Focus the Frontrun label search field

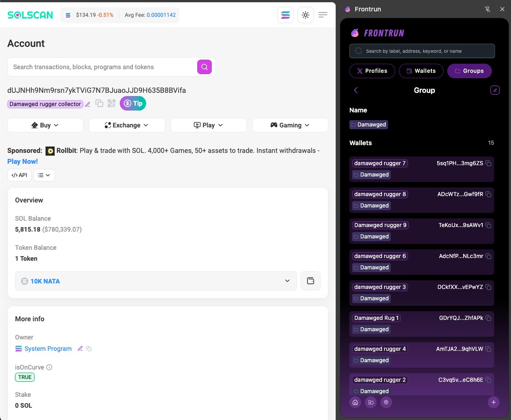pyautogui.click(x=422, y=51)
